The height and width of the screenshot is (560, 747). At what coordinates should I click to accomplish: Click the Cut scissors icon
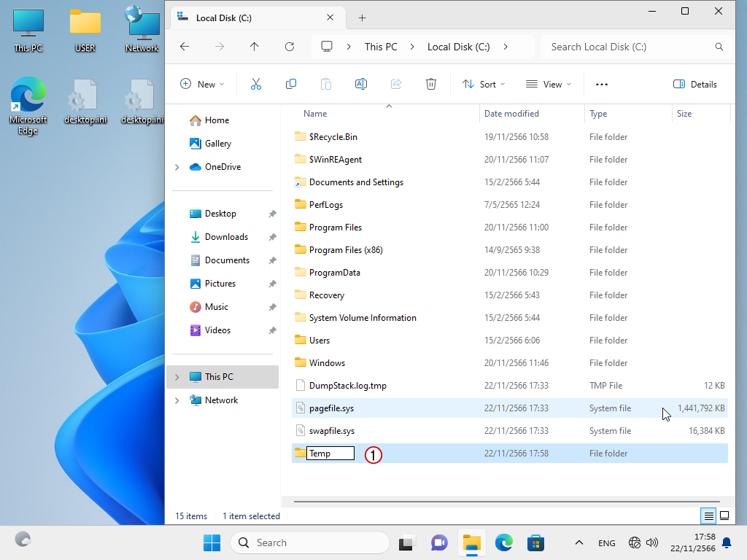coord(255,84)
